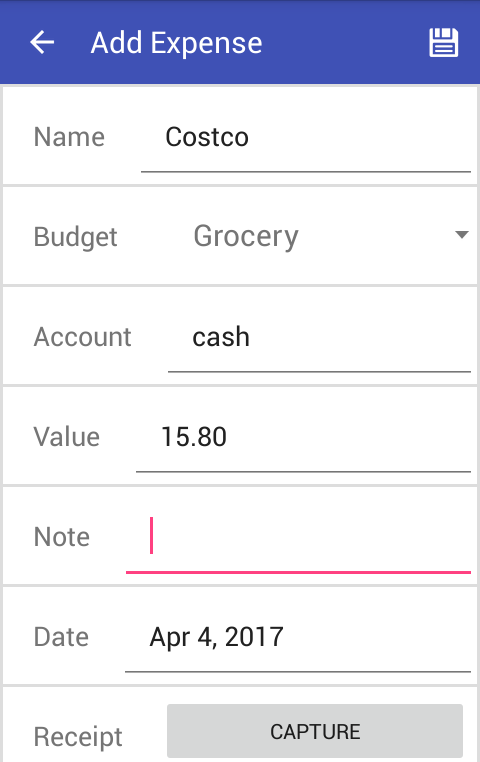
Task: Tap the Note label
Action: pos(62,537)
